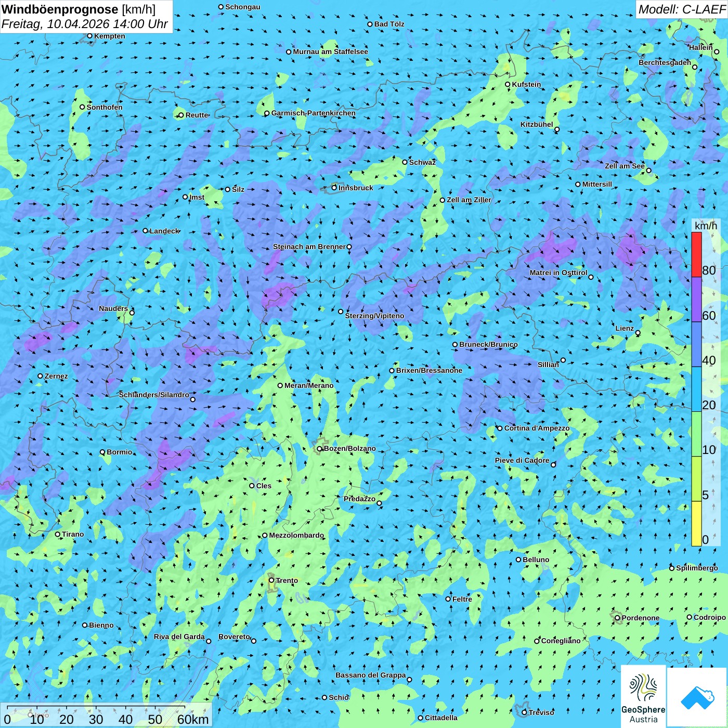Click the Landeck location marker
The width and height of the screenshot is (728, 728).
coord(146,231)
